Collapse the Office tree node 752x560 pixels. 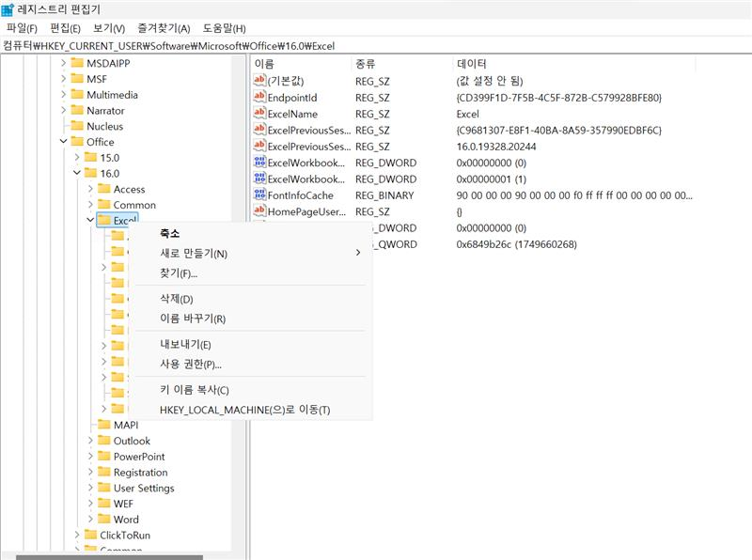pos(63,142)
